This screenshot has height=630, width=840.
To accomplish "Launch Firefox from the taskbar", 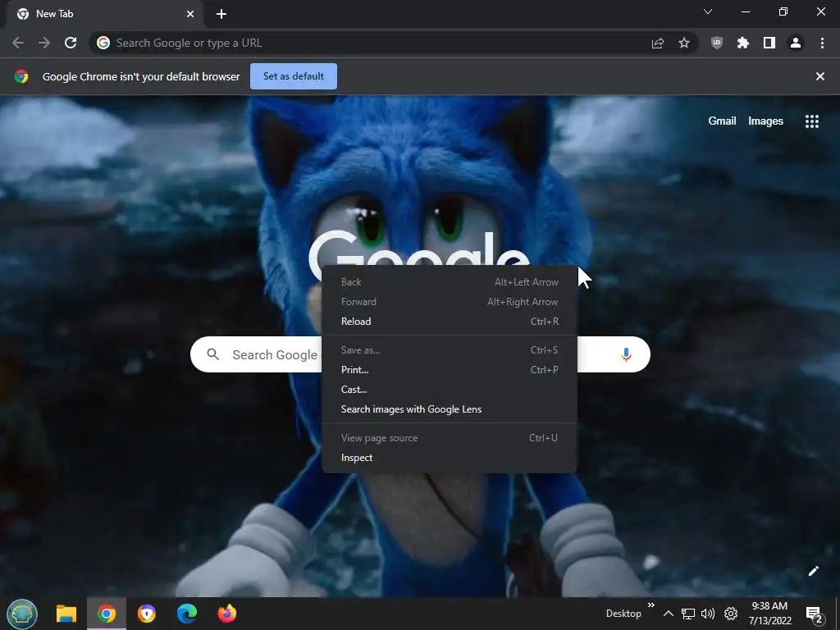I will point(227,614).
